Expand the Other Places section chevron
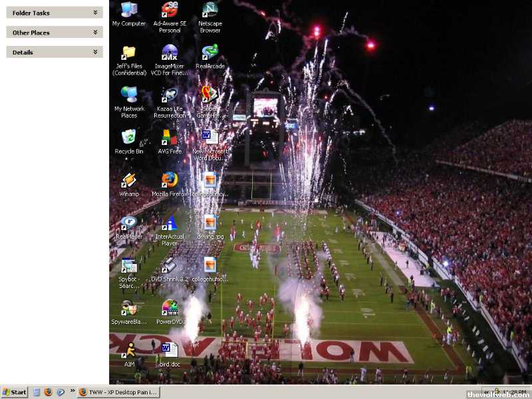The height and width of the screenshot is (399, 532). coord(96,32)
